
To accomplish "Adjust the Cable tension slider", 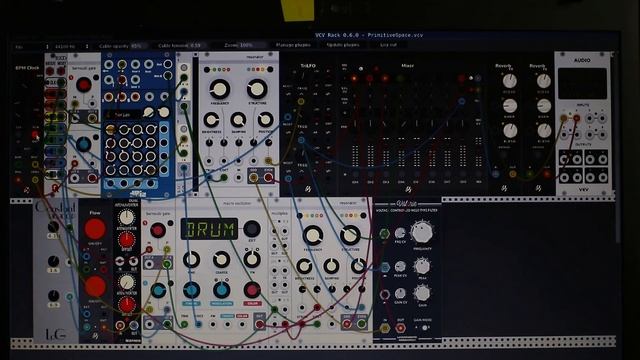I will (x=180, y=46).
